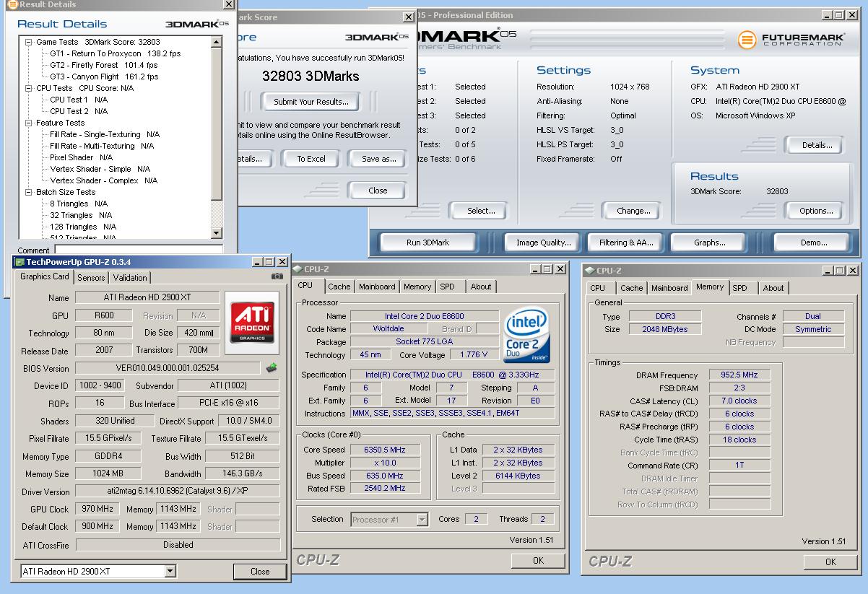This screenshot has width=868, height=594.
Task: Select the Pixel Shader row
Action: tap(81, 157)
